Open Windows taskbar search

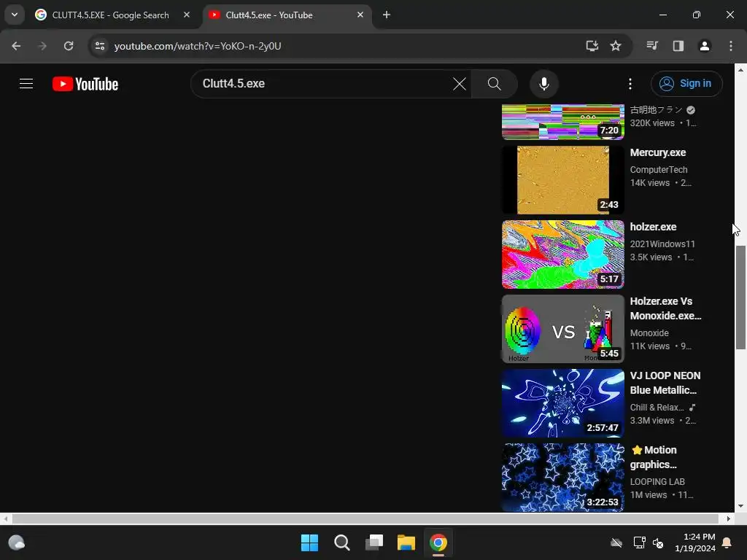click(x=341, y=542)
